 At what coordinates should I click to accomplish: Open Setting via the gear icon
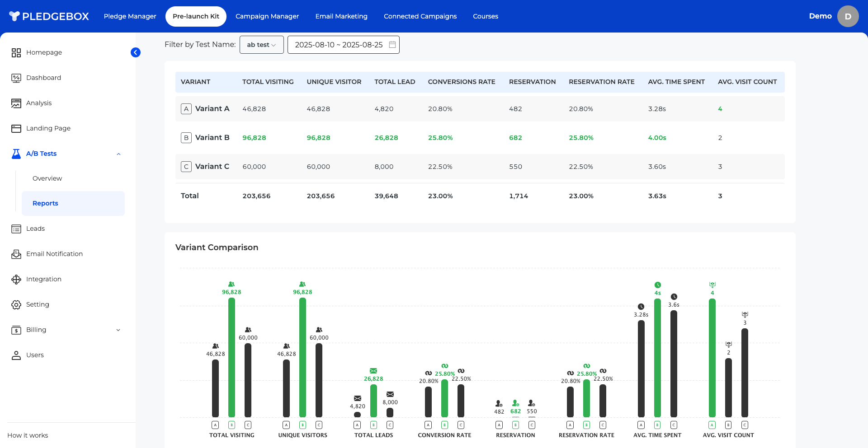tap(16, 305)
